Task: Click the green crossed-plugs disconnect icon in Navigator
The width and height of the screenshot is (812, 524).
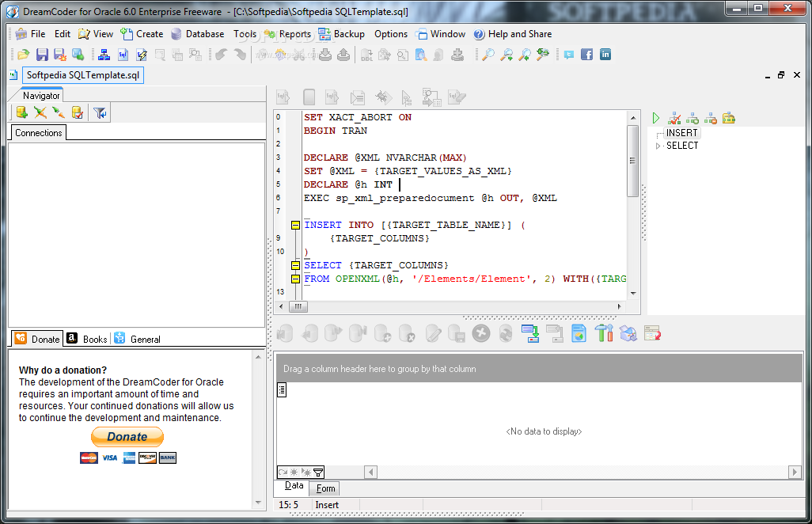Action: (40, 112)
